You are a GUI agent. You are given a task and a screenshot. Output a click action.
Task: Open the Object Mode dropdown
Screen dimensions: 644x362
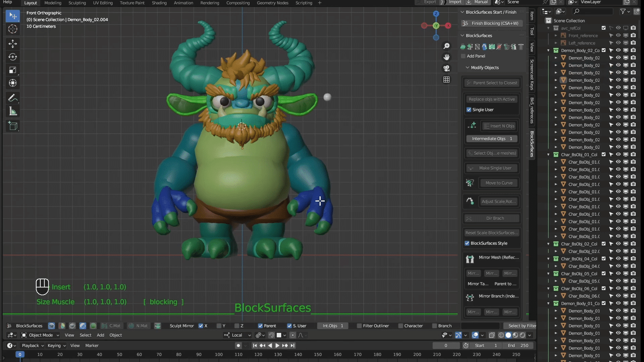click(x=40, y=335)
